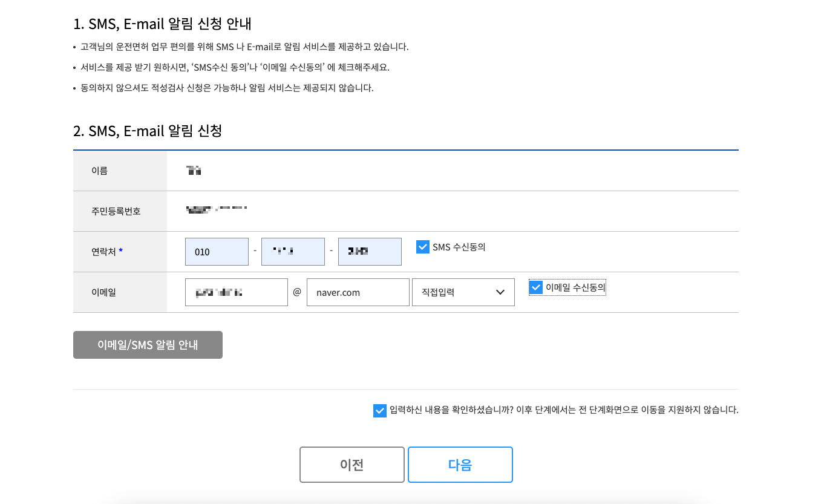Click the 이름 field value

pyautogui.click(x=193, y=170)
